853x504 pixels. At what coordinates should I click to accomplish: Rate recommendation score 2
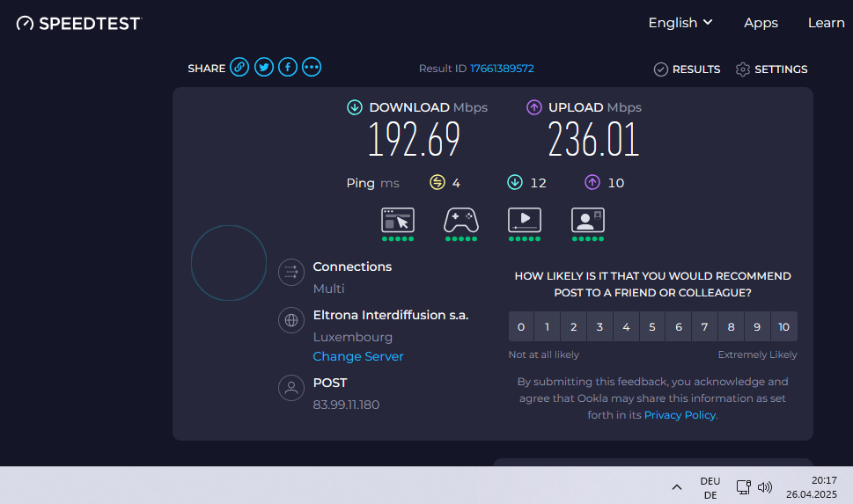coord(573,326)
